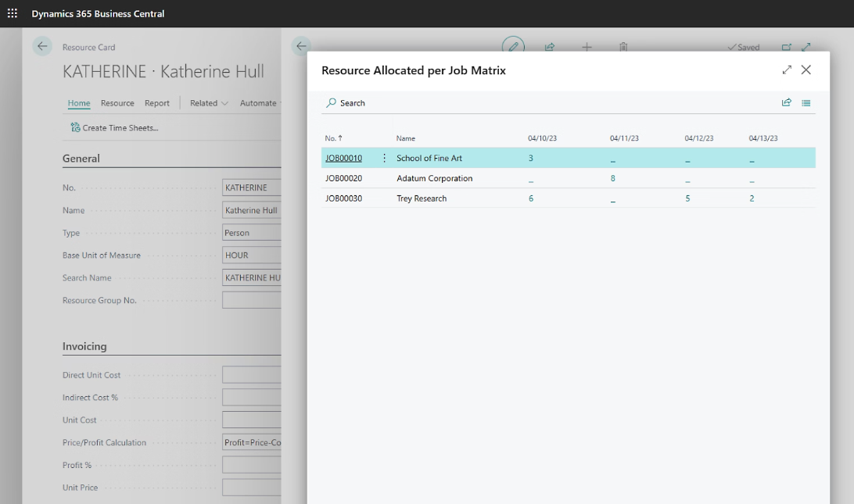Click the 8 value for Adatum Corporation

point(612,178)
